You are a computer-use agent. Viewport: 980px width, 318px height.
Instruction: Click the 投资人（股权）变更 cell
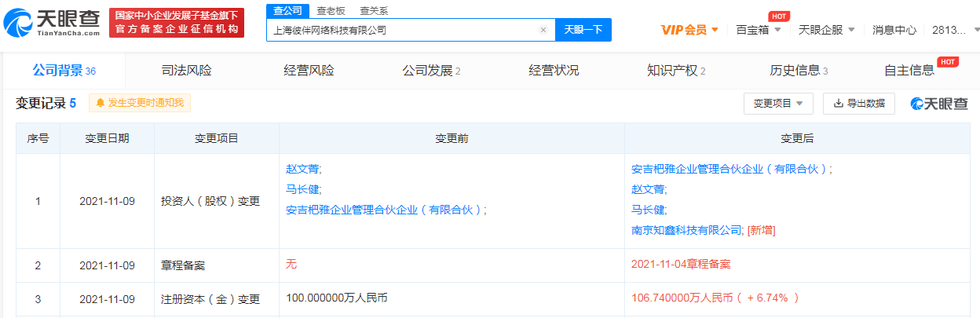[x=217, y=201]
